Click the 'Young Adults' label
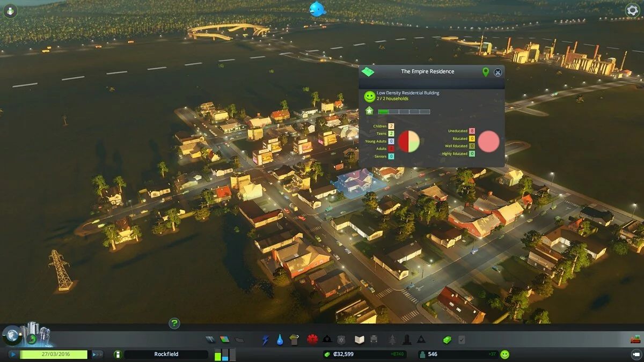The height and width of the screenshot is (362, 644). point(376,141)
